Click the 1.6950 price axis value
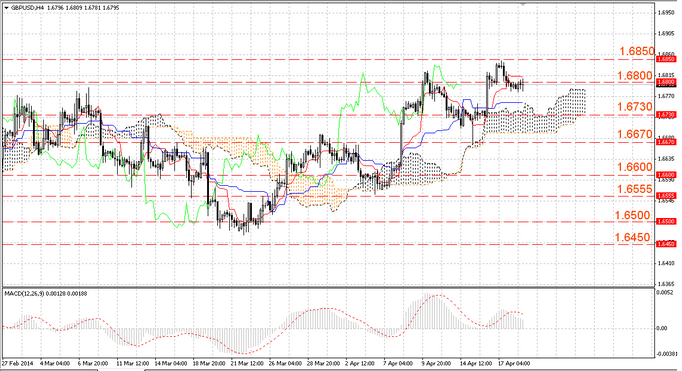Viewport: 682px width, 371px height. [667, 13]
